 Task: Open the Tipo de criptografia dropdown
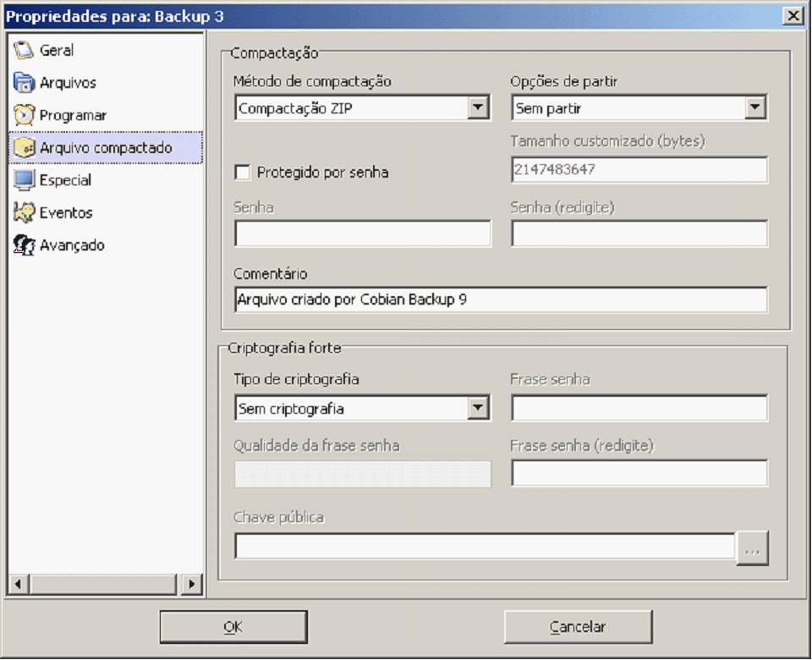point(479,409)
